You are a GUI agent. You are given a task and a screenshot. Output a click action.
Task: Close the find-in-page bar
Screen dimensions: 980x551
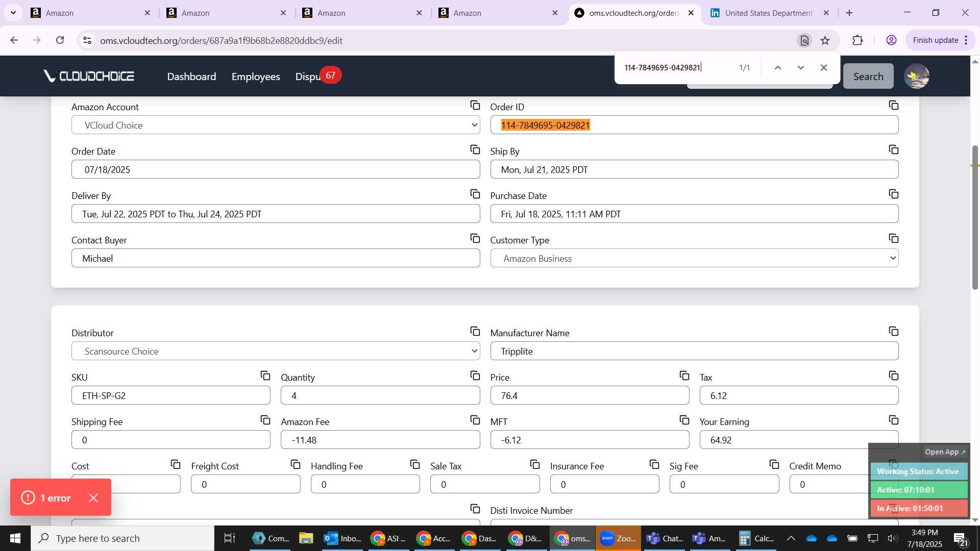click(823, 67)
